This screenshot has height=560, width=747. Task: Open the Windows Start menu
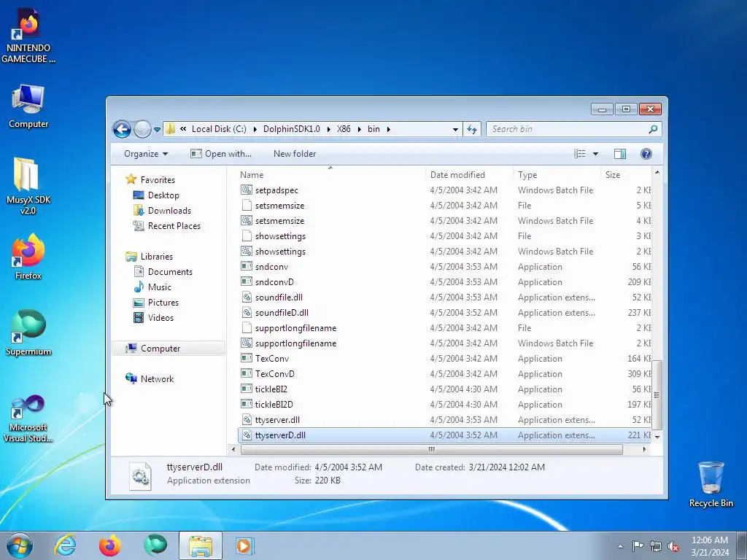pos(20,545)
